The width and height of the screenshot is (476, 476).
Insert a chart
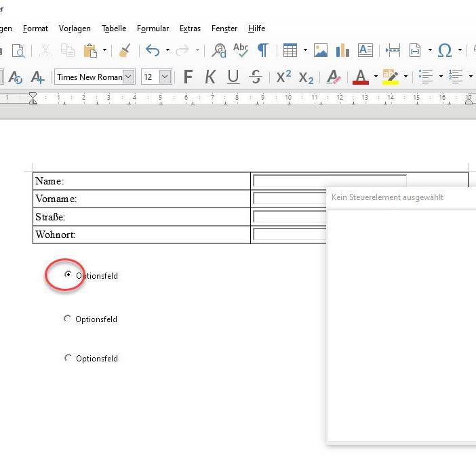click(x=342, y=50)
